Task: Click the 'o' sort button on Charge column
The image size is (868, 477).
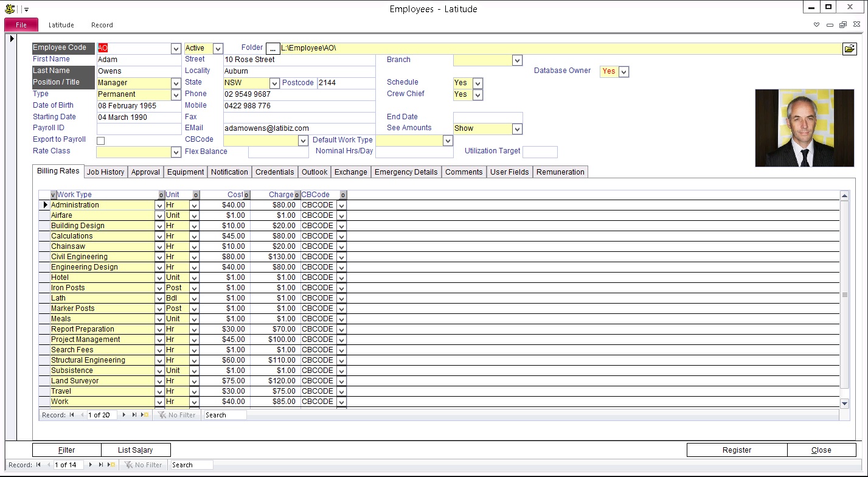Action: pos(297,195)
